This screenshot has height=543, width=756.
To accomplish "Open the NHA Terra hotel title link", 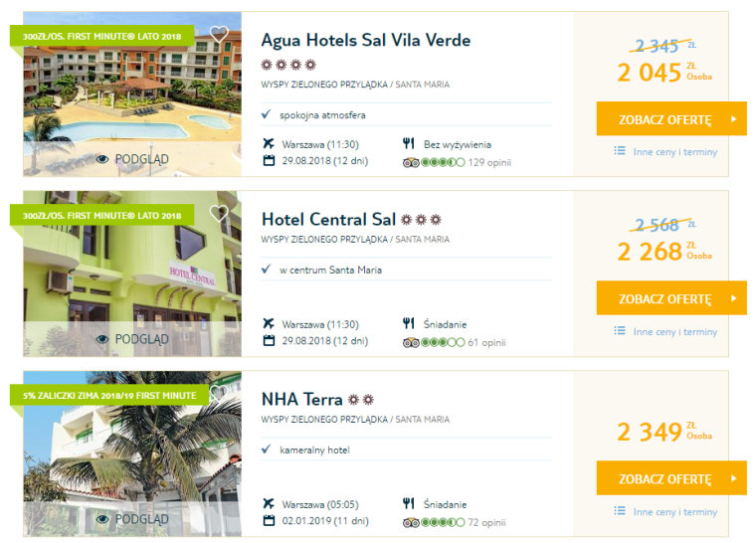I will [x=301, y=399].
